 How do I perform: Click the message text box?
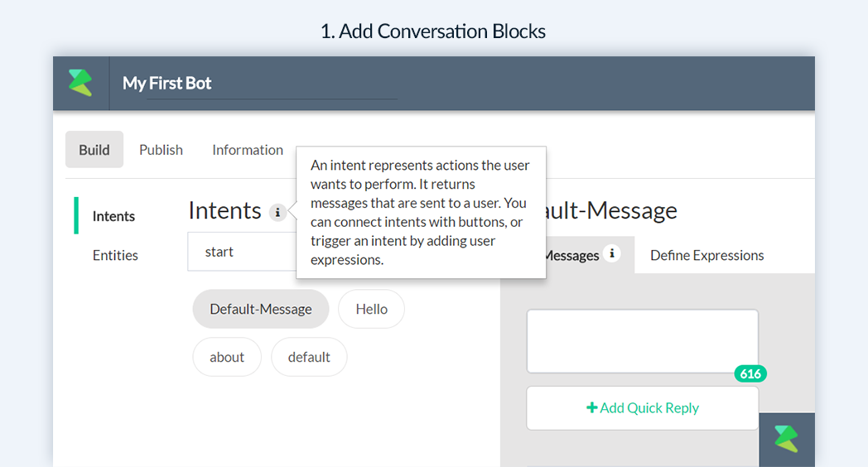click(642, 341)
